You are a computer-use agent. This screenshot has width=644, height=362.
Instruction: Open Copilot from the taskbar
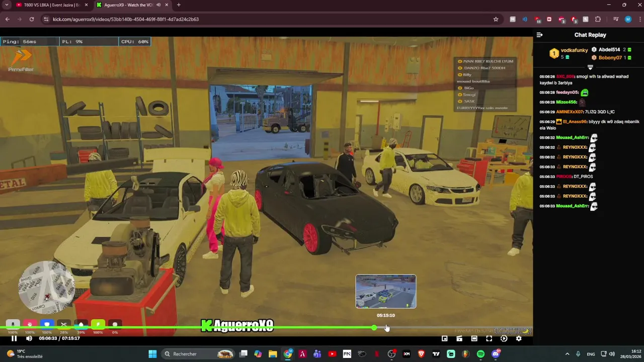258,354
